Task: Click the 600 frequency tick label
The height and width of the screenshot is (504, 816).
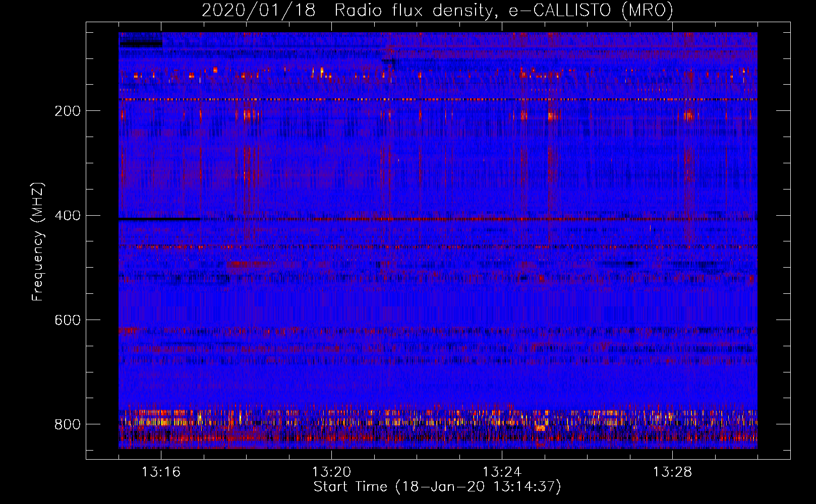Action: click(68, 321)
